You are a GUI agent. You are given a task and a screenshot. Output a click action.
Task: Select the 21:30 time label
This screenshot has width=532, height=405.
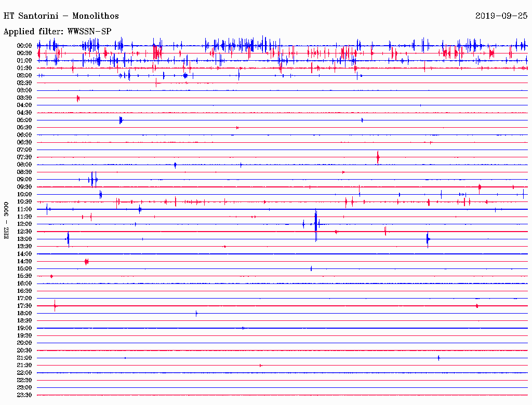pos(24,366)
